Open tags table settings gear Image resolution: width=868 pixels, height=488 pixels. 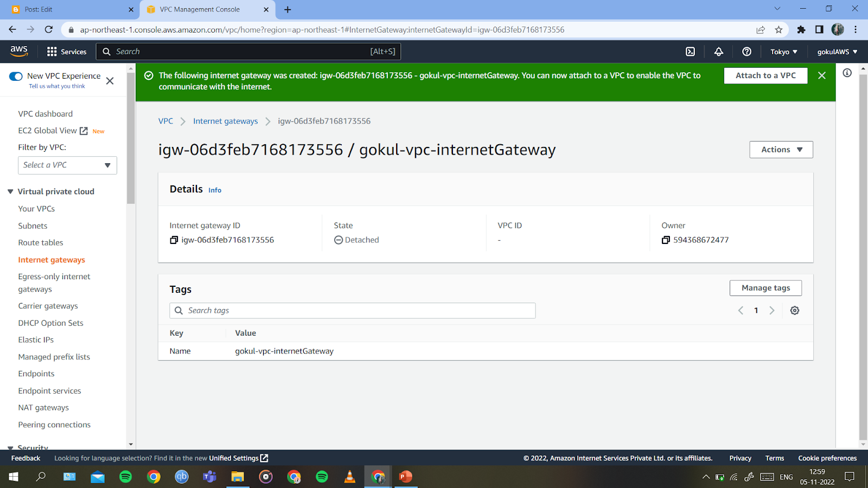[x=794, y=310]
